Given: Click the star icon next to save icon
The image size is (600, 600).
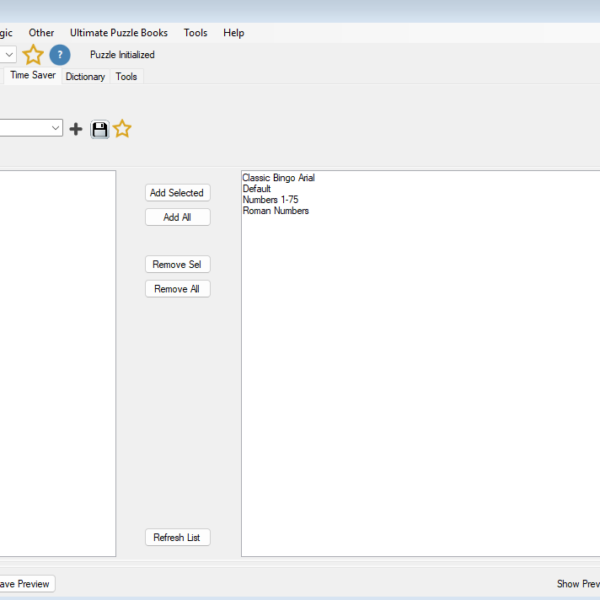Looking at the screenshot, I should point(122,129).
